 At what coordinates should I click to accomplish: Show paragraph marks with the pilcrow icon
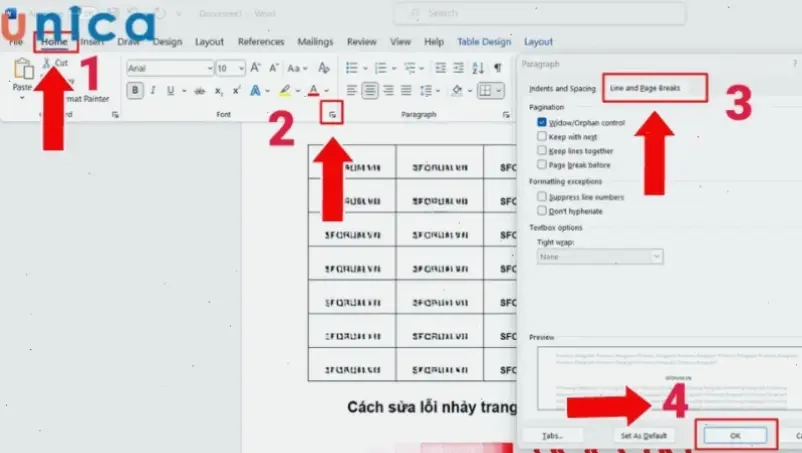[x=497, y=68]
